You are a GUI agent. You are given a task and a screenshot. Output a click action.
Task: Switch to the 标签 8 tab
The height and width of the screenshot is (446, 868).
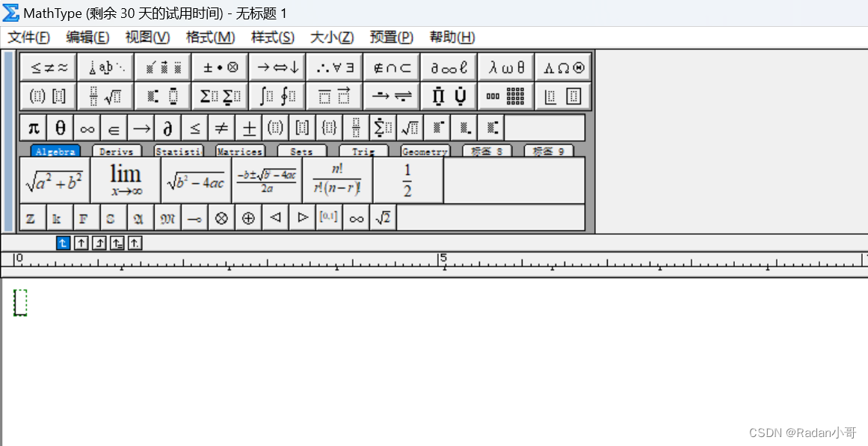coord(487,151)
